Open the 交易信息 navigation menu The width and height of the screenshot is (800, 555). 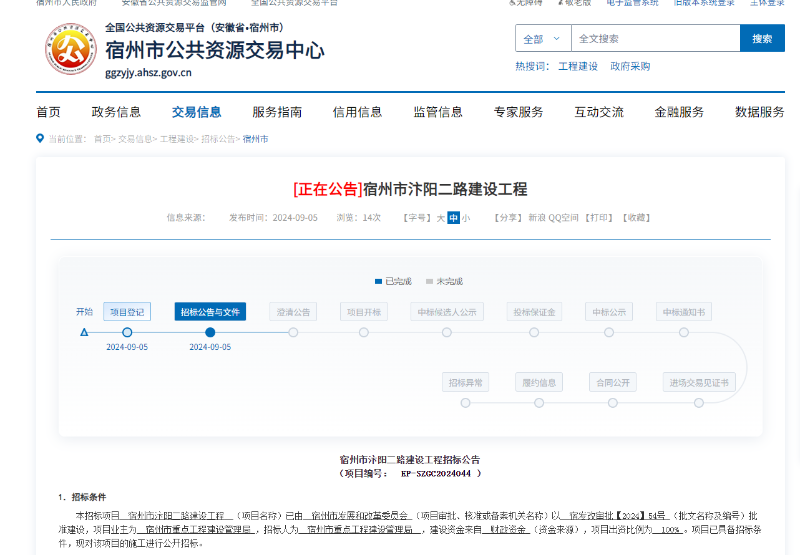[196, 112]
